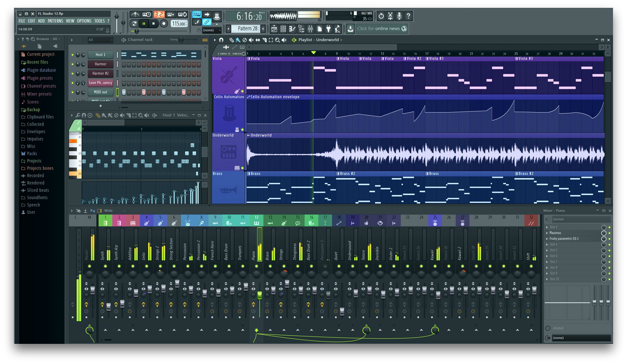Open the Channel rack All filter dropdown

(x=100, y=40)
